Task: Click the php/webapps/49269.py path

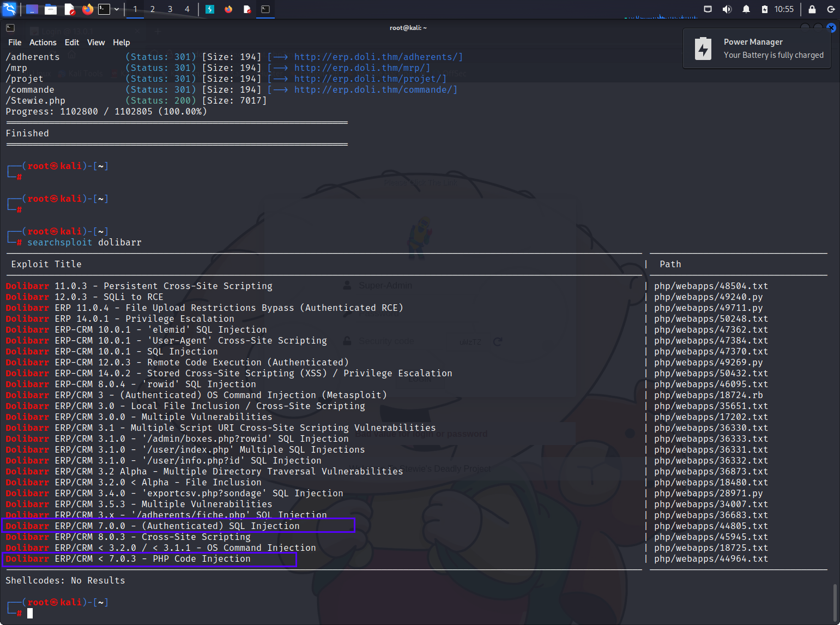Action: click(x=709, y=362)
